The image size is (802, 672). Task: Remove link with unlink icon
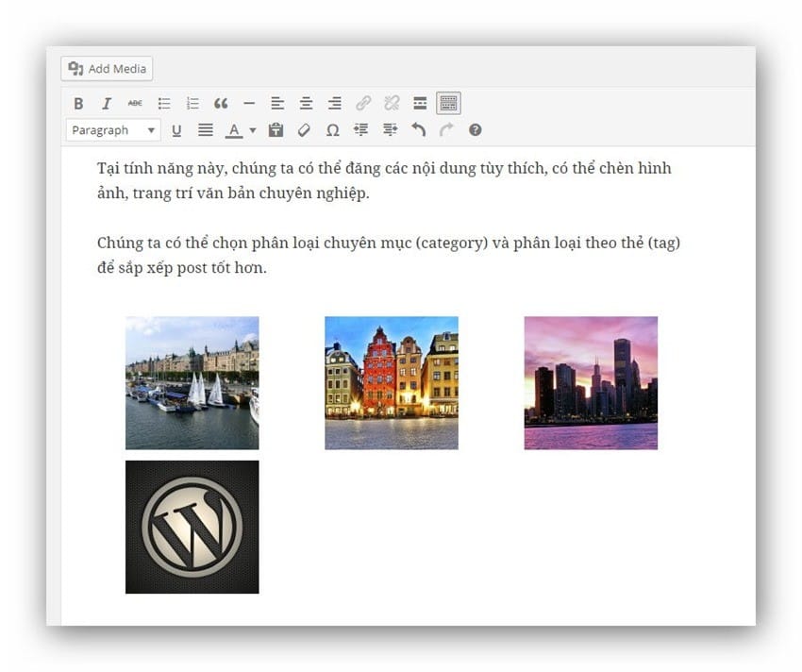pyautogui.click(x=392, y=104)
